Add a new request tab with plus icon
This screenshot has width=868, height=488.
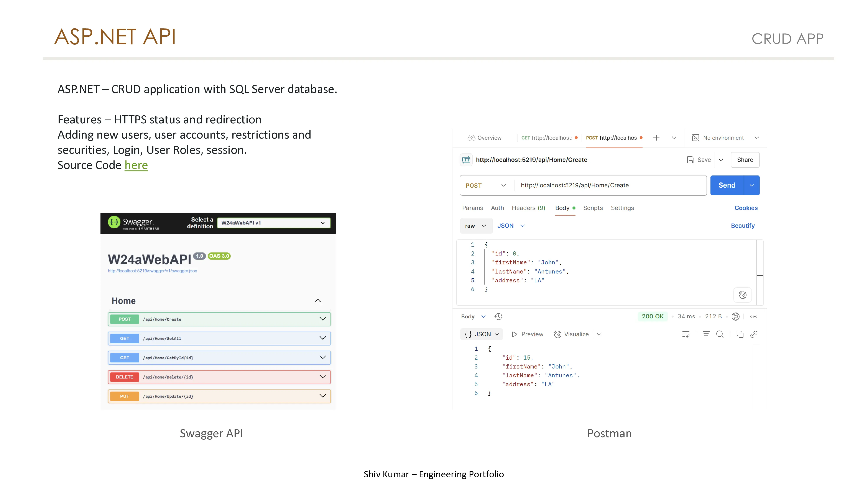656,138
